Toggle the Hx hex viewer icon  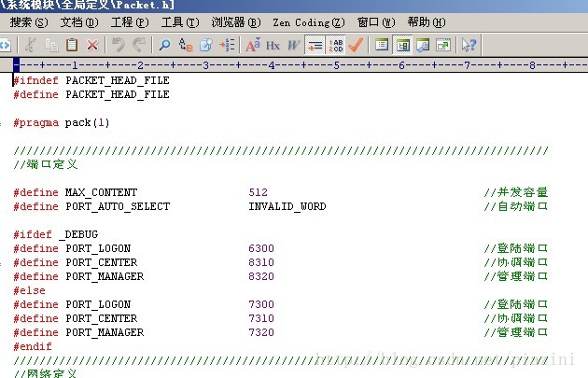pyautogui.click(x=273, y=46)
